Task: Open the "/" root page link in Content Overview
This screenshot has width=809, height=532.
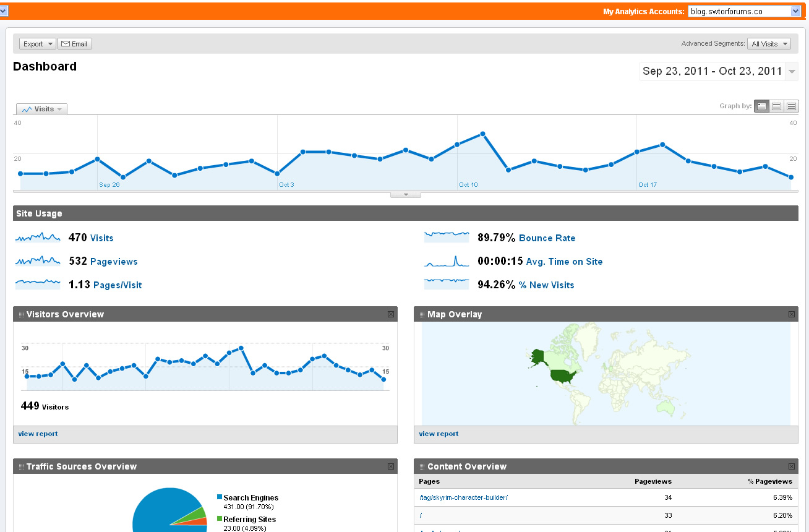Action: (421, 515)
